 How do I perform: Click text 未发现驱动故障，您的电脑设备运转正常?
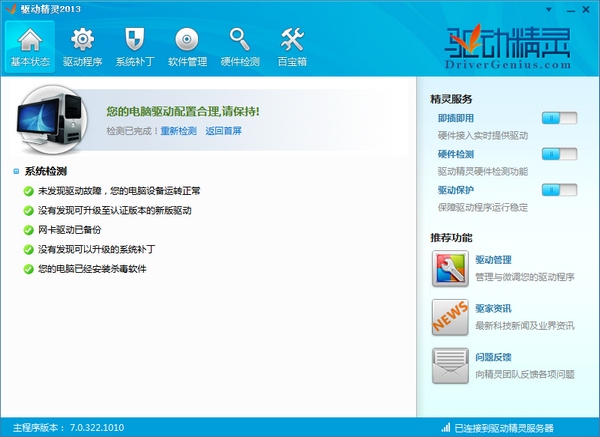pyautogui.click(x=119, y=191)
